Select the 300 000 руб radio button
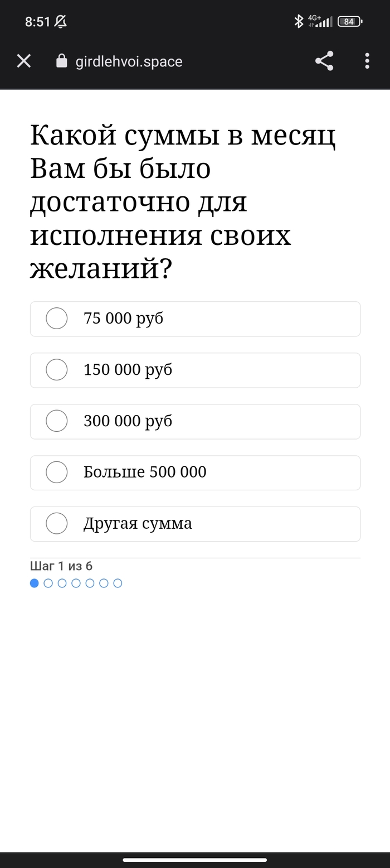The height and width of the screenshot is (868, 390). click(57, 421)
